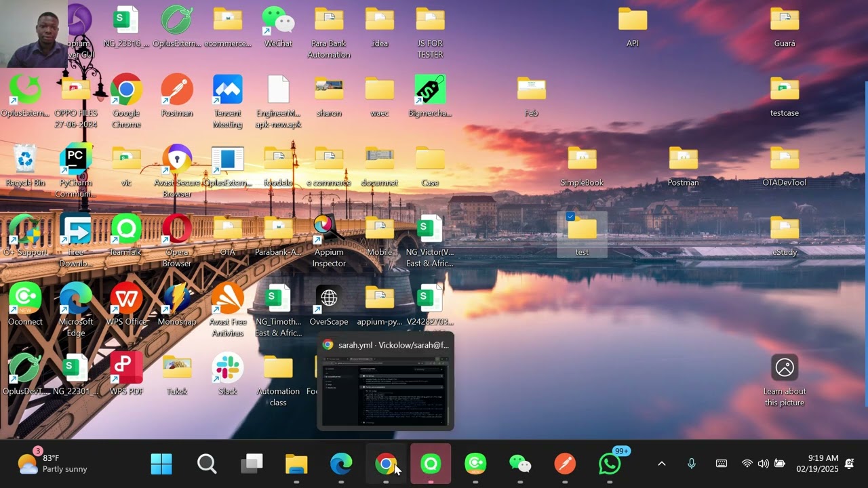Select the Appium Inspector desktop icon
The height and width of the screenshot is (488, 868).
point(329,240)
